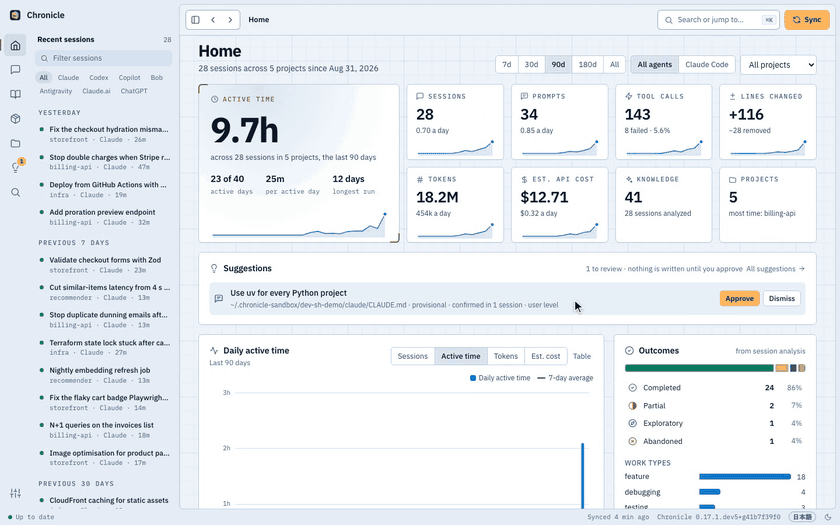The height and width of the screenshot is (525, 840).
Task: Click the Abandoned outcome x icon
Action: pyautogui.click(x=632, y=441)
